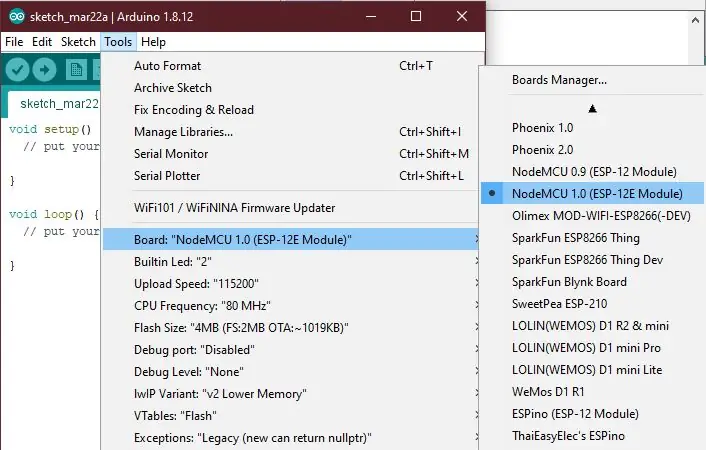Expand the lwIP Variant submenu
The height and width of the screenshot is (450, 706).
pyautogui.click(x=291, y=394)
